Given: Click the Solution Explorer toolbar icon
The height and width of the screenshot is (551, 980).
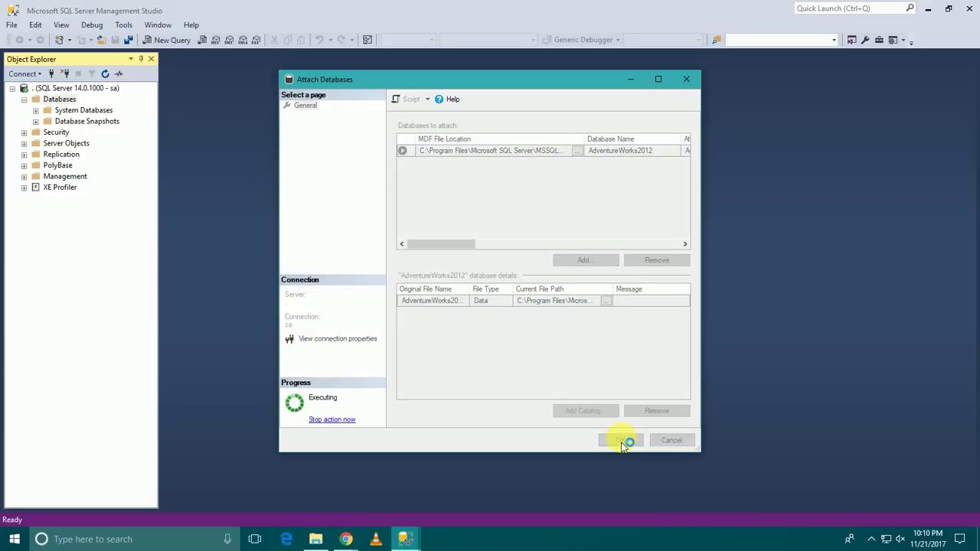Looking at the screenshot, I should [x=851, y=40].
